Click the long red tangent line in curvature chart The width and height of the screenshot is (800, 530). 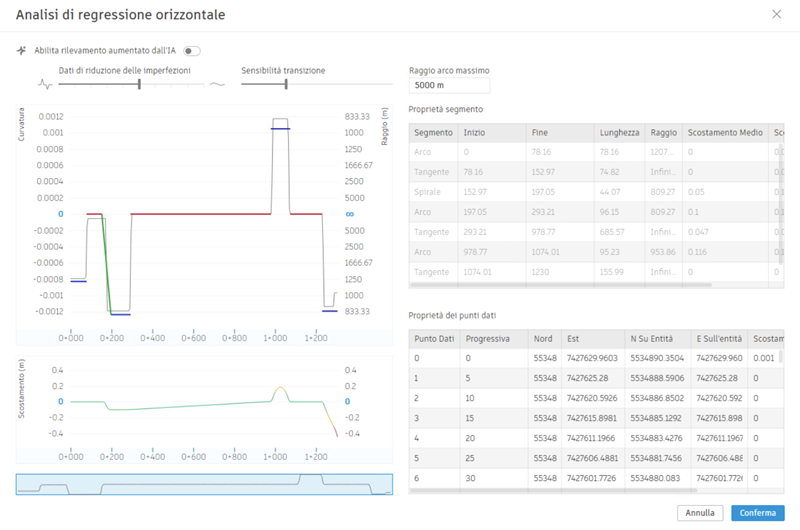[201, 214]
